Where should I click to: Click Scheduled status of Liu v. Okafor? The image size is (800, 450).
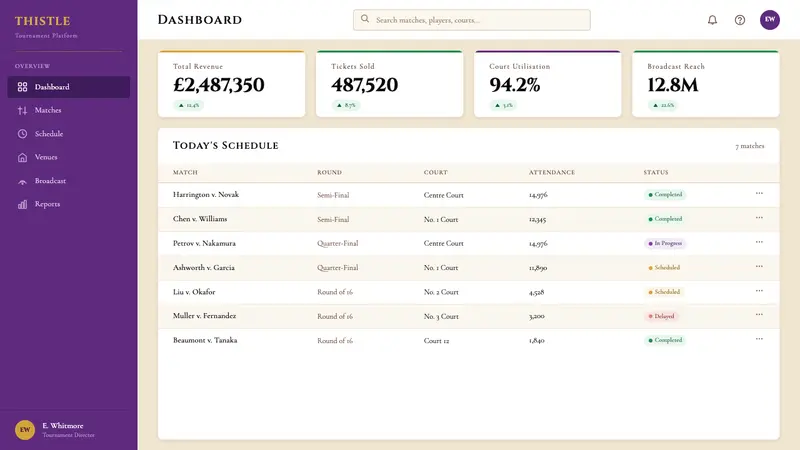coord(664,292)
